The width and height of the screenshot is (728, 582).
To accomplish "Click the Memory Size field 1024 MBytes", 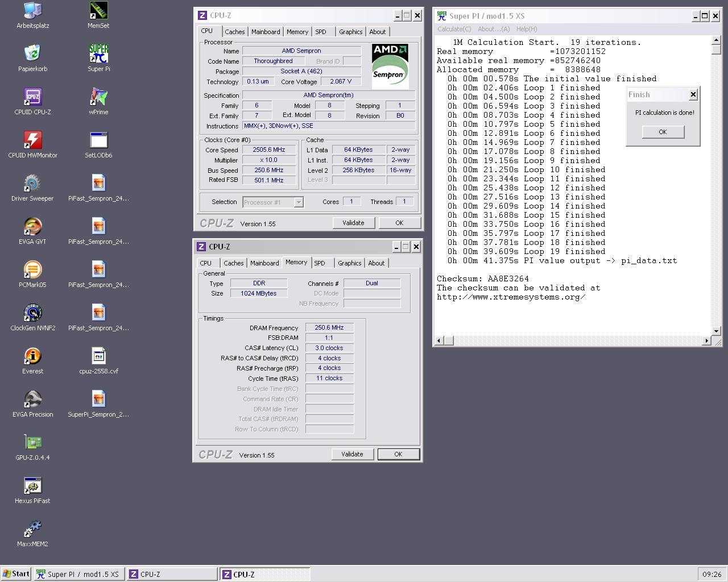I will coord(259,293).
